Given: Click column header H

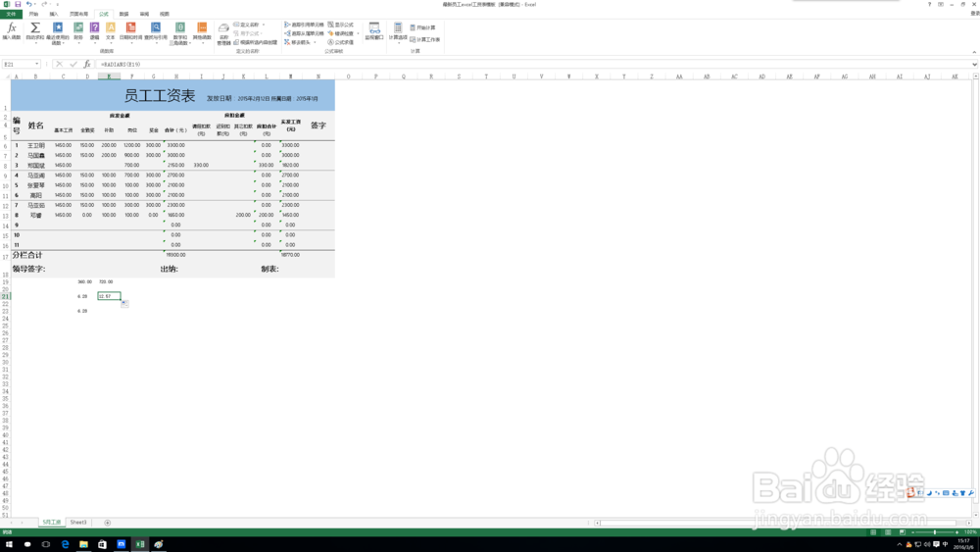Looking at the screenshot, I should (175, 76).
